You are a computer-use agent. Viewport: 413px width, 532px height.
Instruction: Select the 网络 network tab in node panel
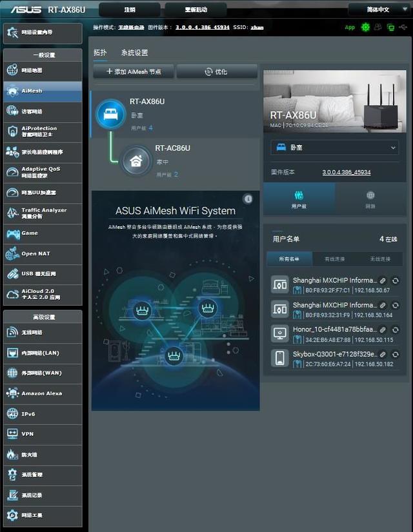coord(370,199)
